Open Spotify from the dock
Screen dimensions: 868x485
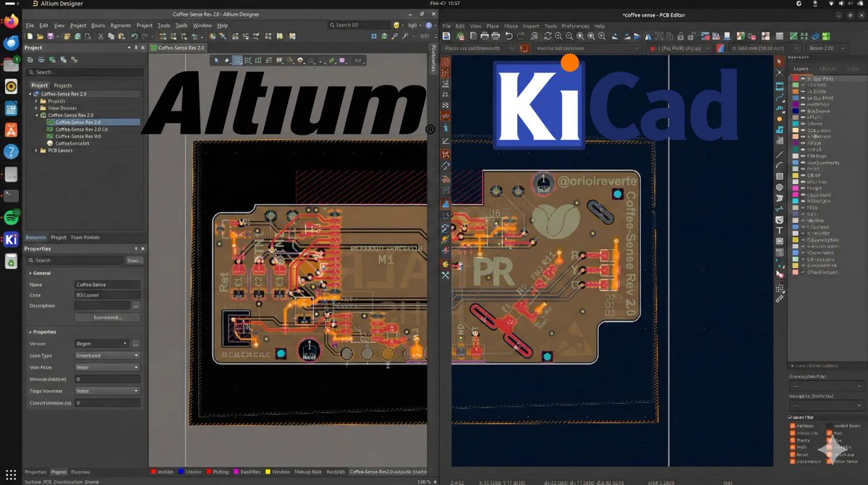(x=11, y=217)
